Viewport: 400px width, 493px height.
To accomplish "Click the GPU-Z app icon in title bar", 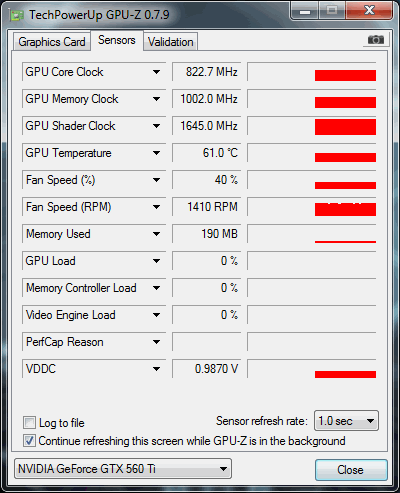I will point(17,15).
